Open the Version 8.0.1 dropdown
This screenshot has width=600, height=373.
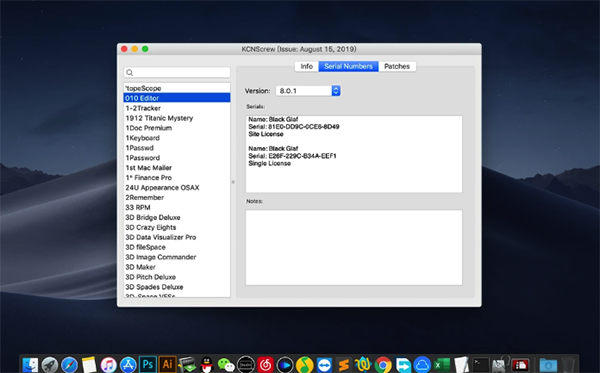coord(308,91)
